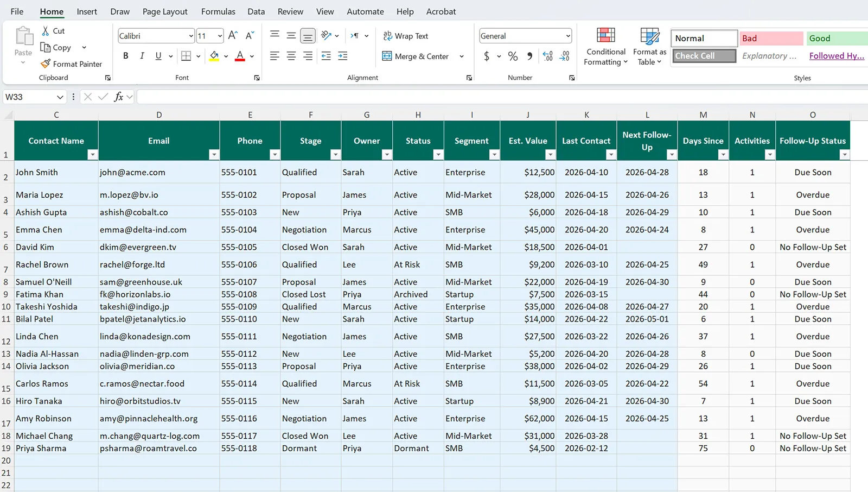Apply Percent Style to the selection

click(x=513, y=56)
